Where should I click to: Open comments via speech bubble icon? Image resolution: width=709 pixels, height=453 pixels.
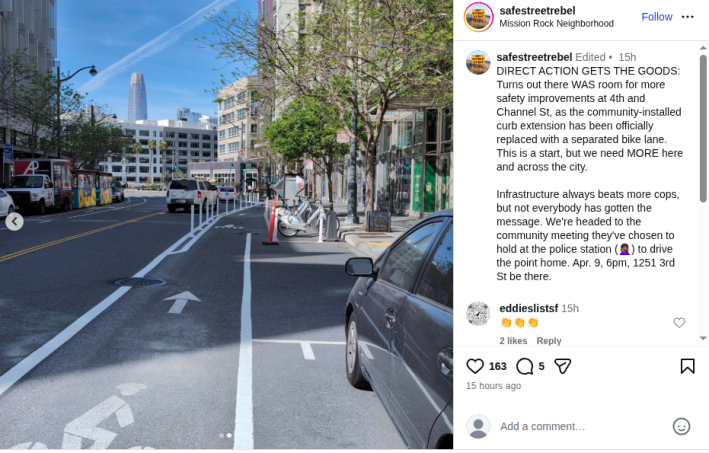point(525,366)
